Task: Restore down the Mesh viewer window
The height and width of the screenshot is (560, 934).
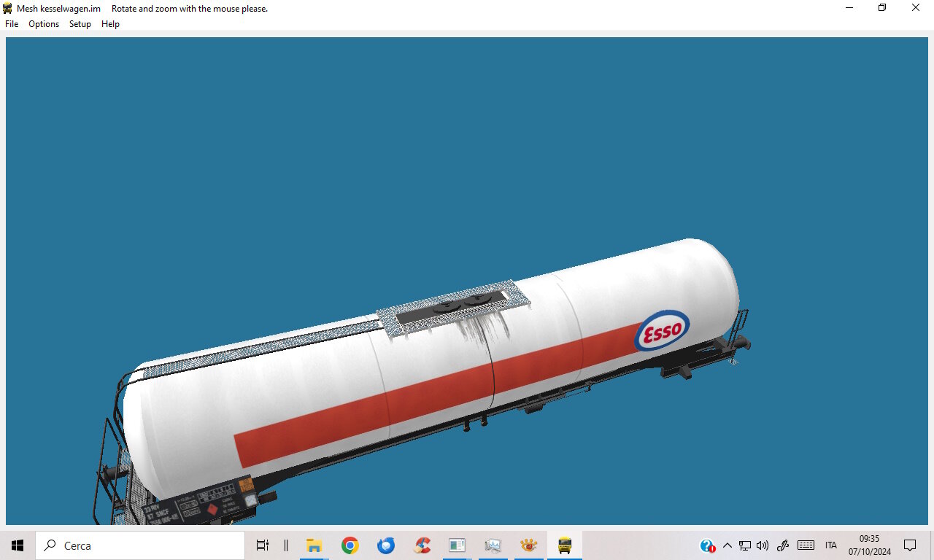Action: click(882, 8)
